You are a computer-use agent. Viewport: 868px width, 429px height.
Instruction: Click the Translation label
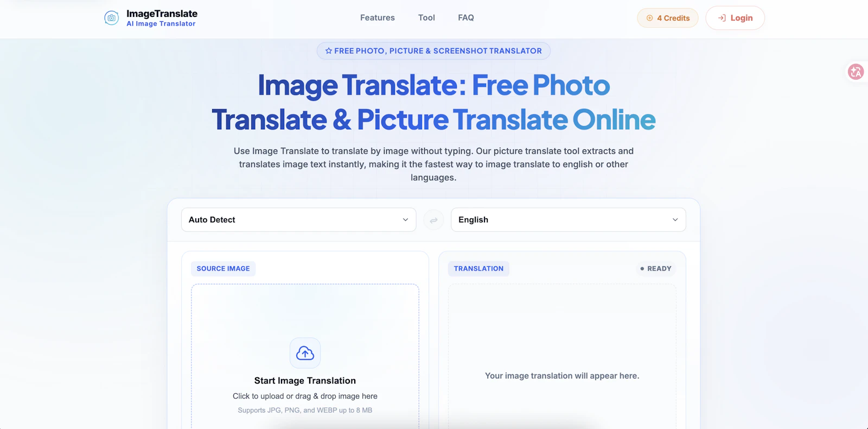coord(478,269)
